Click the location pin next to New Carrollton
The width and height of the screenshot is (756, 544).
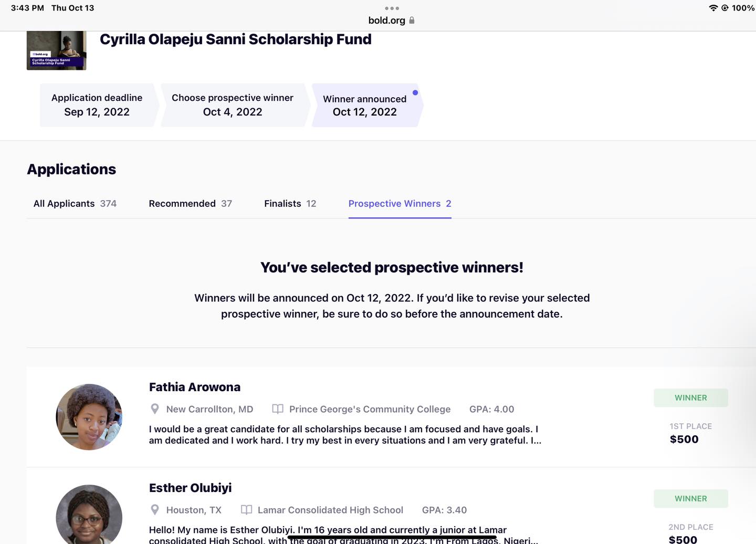pos(155,409)
